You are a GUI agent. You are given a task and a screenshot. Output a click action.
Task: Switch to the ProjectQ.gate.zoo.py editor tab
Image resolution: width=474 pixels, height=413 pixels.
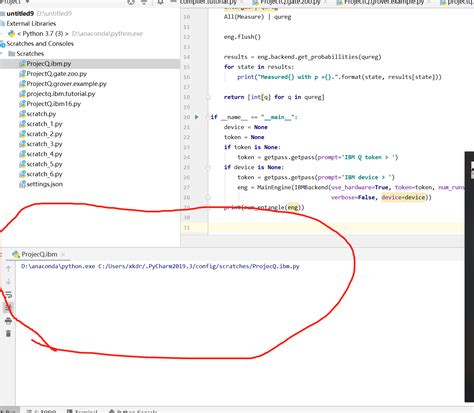click(289, 2)
